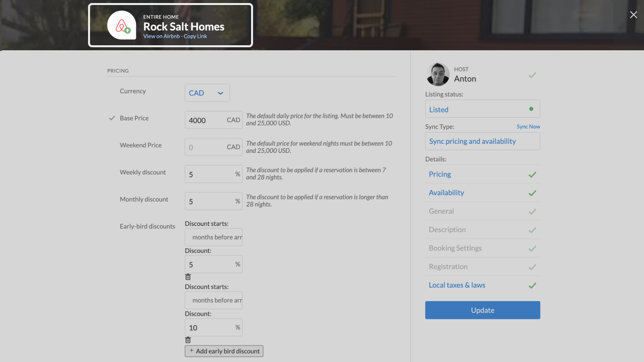Click the PRICING section heading
This screenshot has width=644, height=362.
118,71
